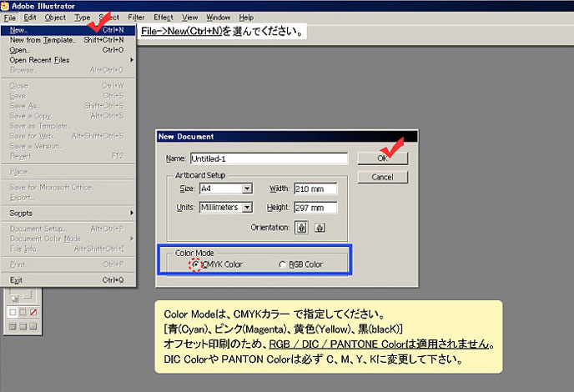Open the Edit menu
This screenshot has height=392, width=574.
click(30, 18)
